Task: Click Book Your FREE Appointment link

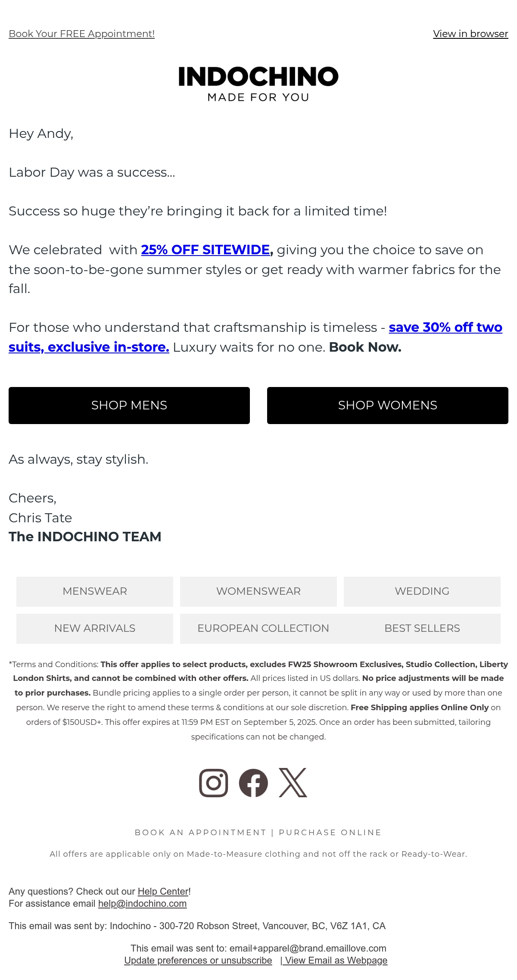Action: pyautogui.click(x=81, y=34)
